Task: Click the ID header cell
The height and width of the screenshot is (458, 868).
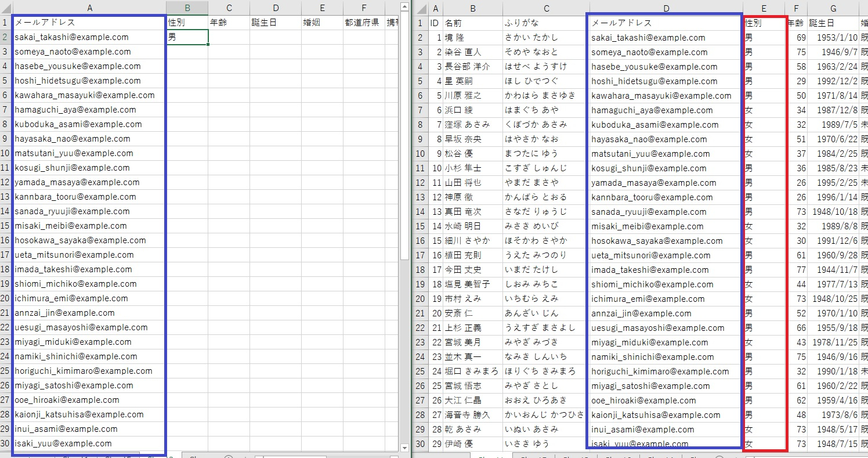Action: click(x=435, y=23)
